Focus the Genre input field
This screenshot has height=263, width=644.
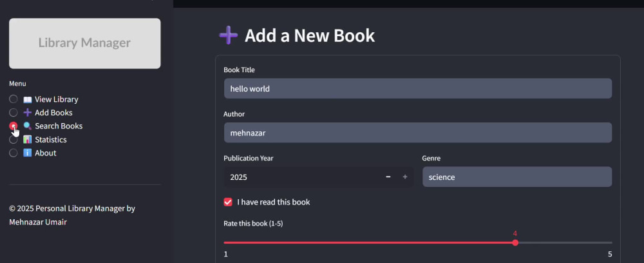517,177
